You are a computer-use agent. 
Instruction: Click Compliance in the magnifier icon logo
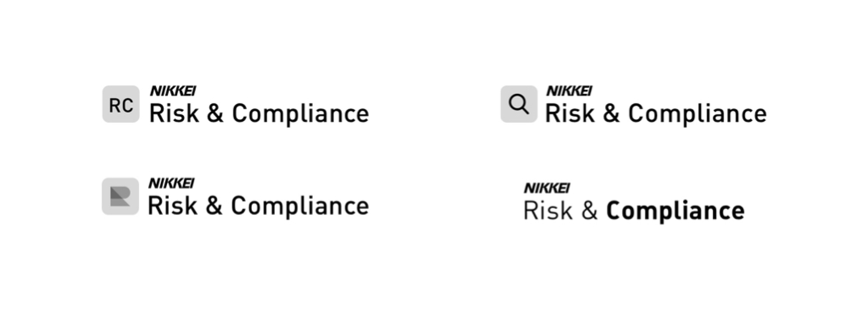697,114
